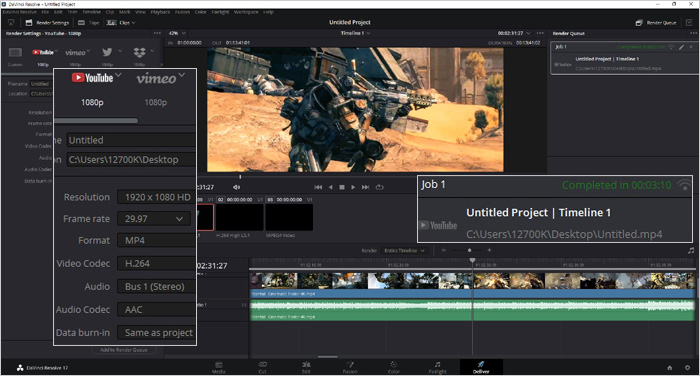700x376 pixels.
Task: Open the Cut page
Action: [262, 367]
